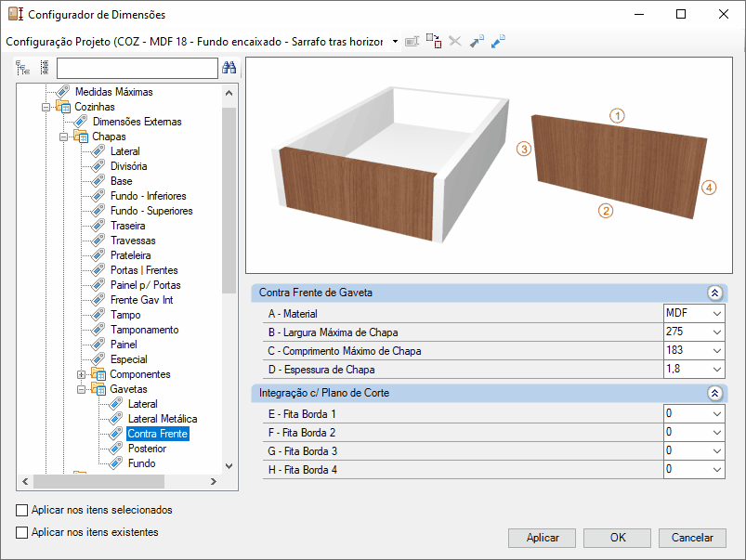Click the Chapas folder icon
The height and width of the screenshot is (560, 746).
(81, 137)
